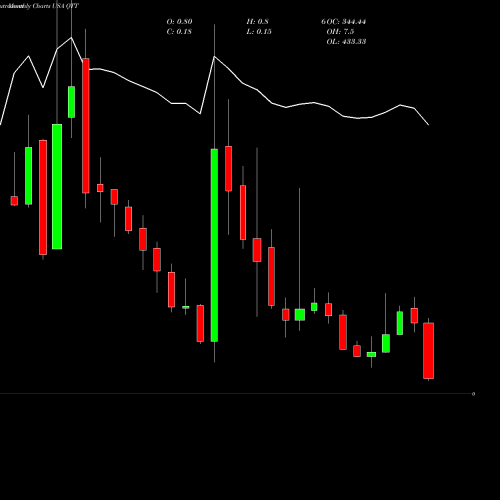The image size is (500, 500).
Task: Select the tall green candle at mid-chart spike
Action: 214,245
